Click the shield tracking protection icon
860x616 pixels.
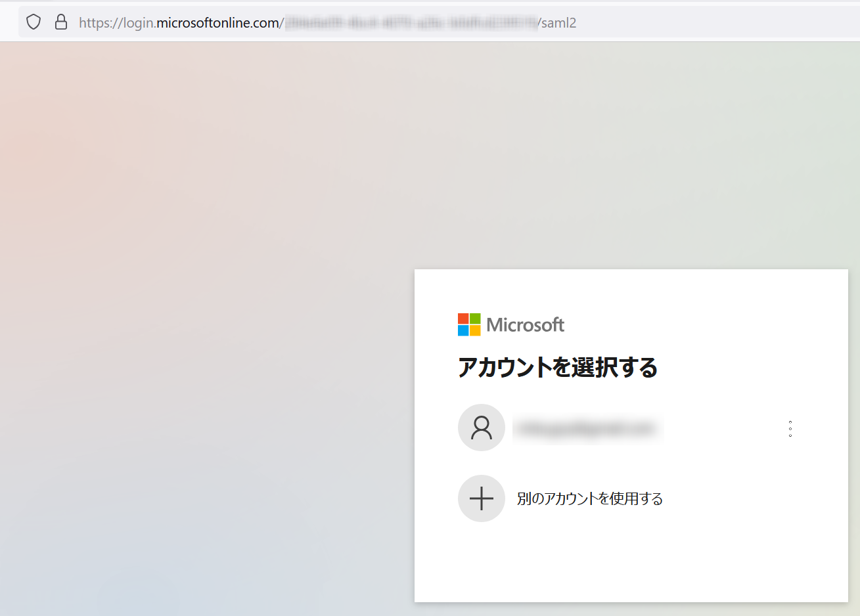tap(34, 22)
